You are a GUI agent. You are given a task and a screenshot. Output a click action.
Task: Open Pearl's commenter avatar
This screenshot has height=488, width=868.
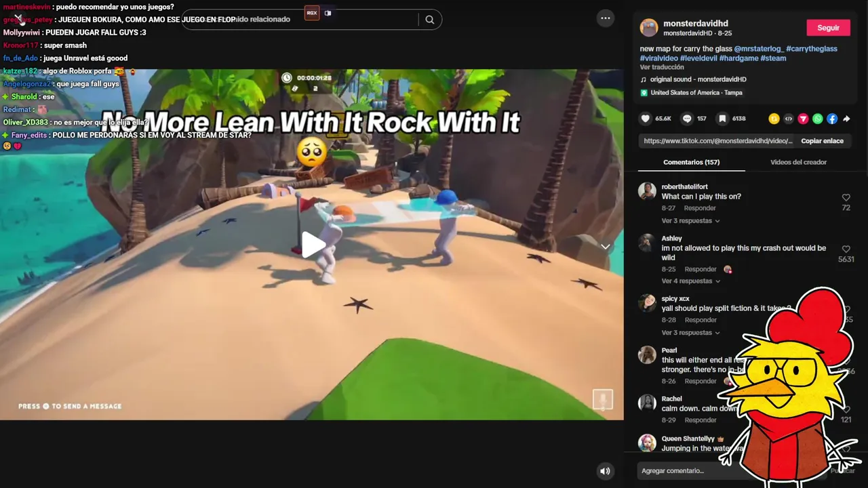click(x=647, y=354)
